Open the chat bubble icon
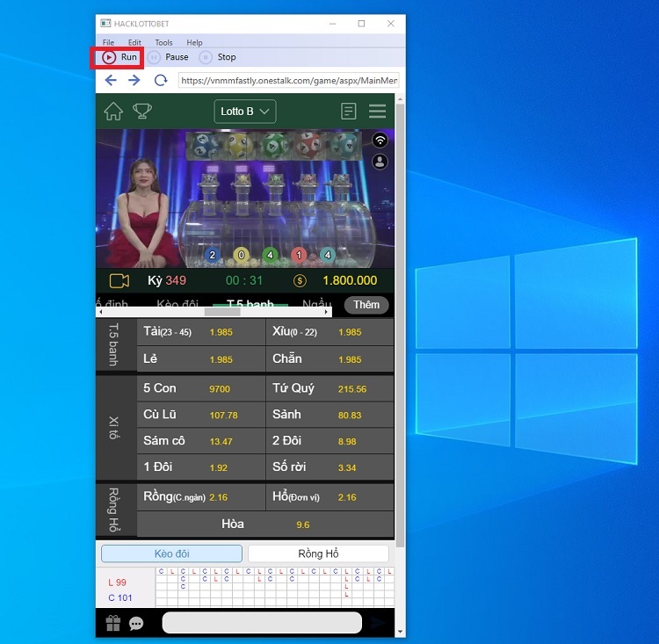659x644 pixels. (136, 624)
